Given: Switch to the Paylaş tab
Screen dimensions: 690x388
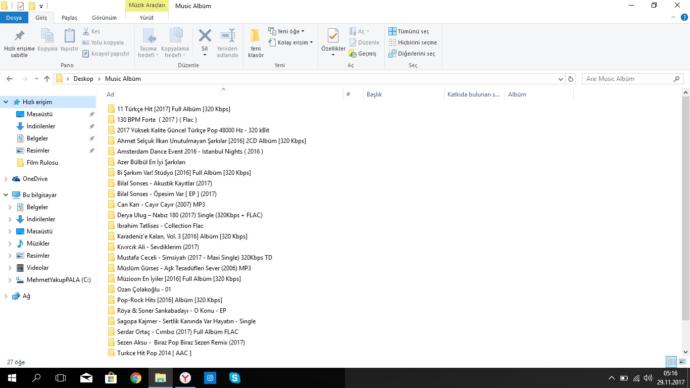Looking at the screenshot, I should [x=69, y=18].
